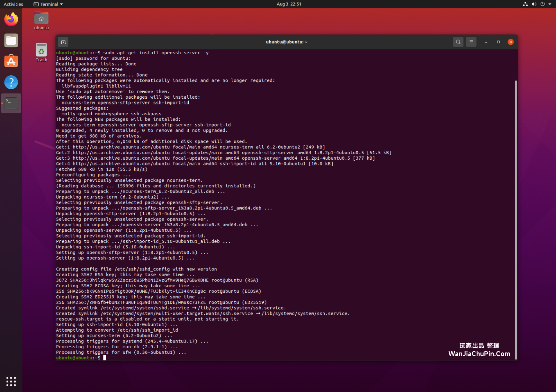Open the Activities overview
556x392 pixels.
click(x=13, y=4)
